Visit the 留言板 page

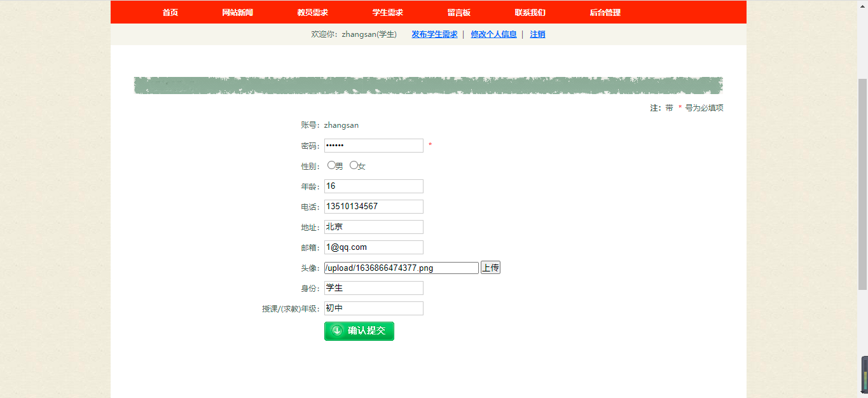[x=458, y=13]
